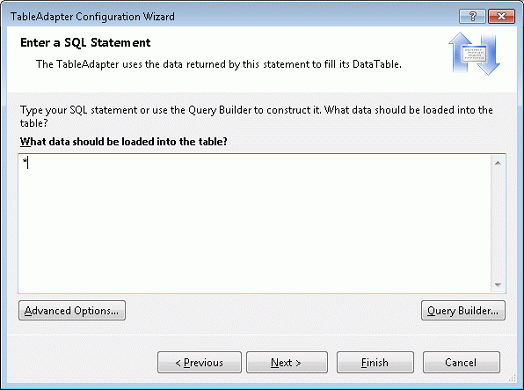Click the scrollbar up arrow in SQL box
Viewport: 524px width, 390px height.
pyautogui.click(x=498, y=163)
